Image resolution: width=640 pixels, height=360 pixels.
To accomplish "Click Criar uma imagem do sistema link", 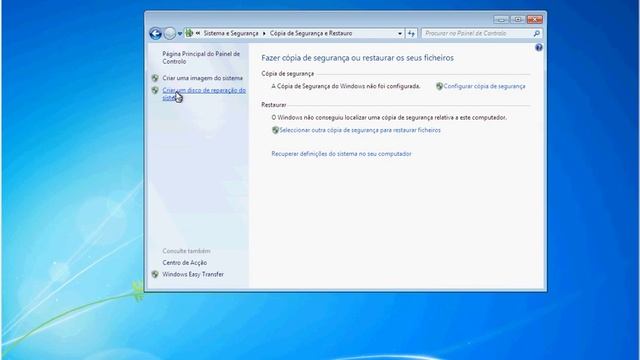I will coord(202,78).
